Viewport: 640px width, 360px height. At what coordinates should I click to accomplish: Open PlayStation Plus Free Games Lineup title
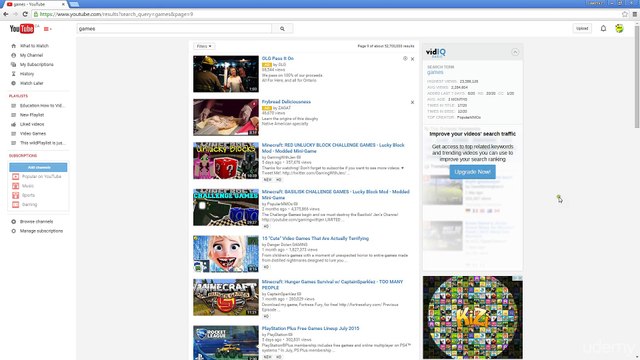311,328
